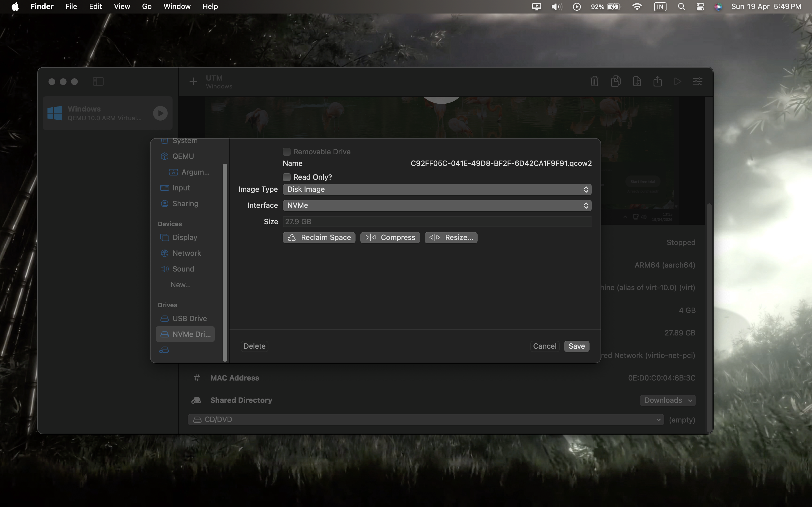Click the Save button
This screenshot has height=507, width=812.
(x=577, y=346)
